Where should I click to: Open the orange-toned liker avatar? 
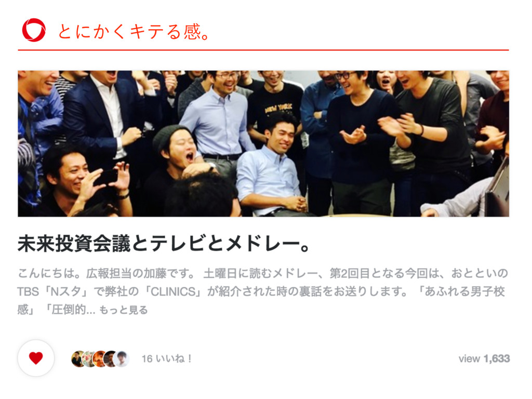(99, 358)
